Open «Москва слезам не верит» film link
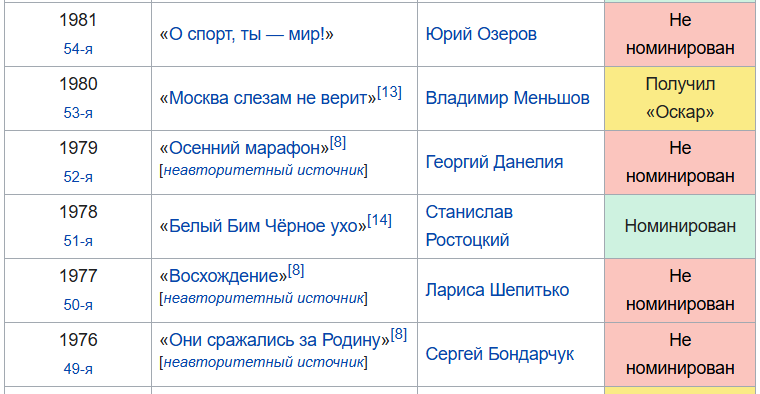 coord(268,98)
